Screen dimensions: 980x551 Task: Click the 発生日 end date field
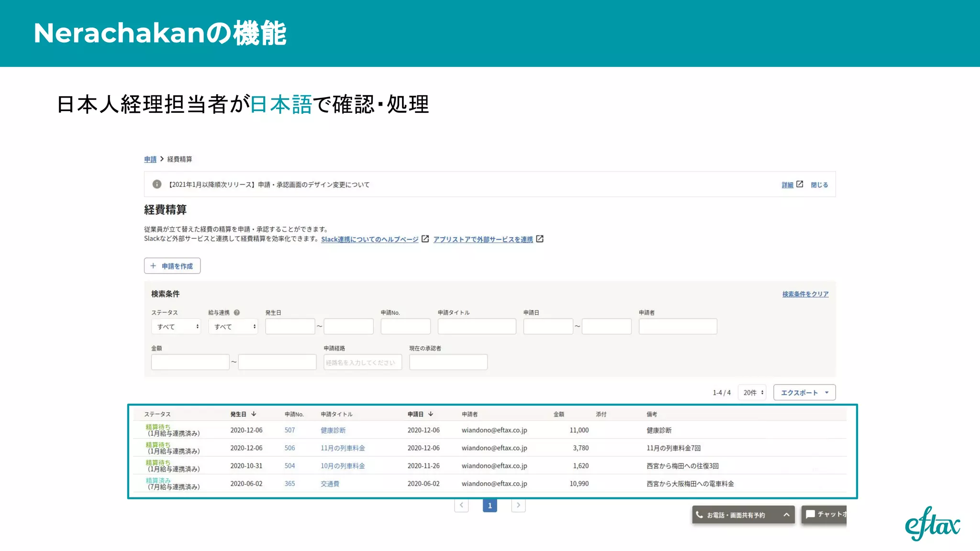[x=349, y=327]
